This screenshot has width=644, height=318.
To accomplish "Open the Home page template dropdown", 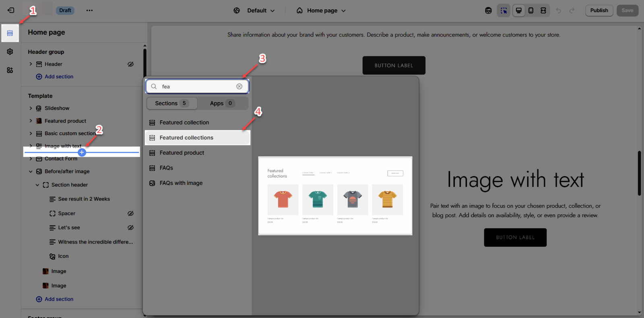I will (x=321, y=10).
